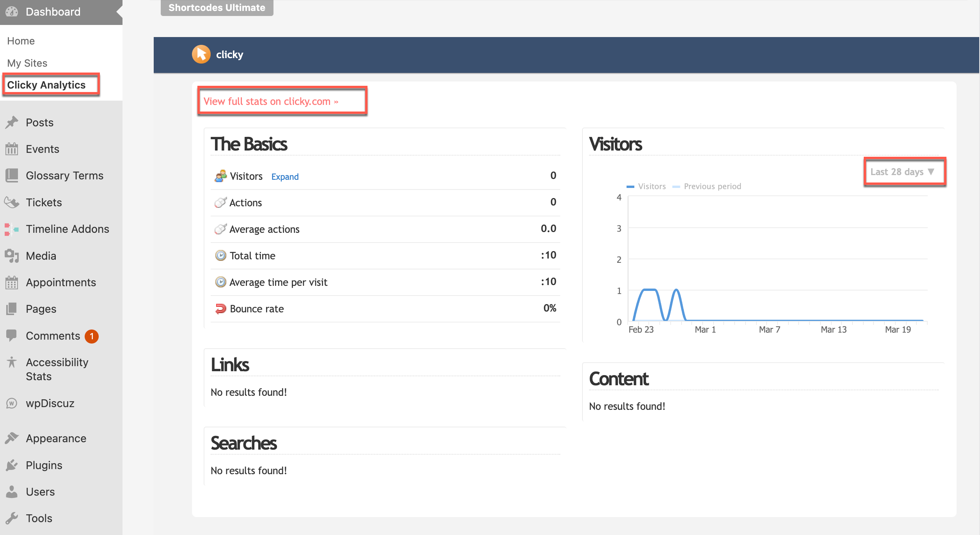Click the Average time per visit value :10

[x=549, y=282]
